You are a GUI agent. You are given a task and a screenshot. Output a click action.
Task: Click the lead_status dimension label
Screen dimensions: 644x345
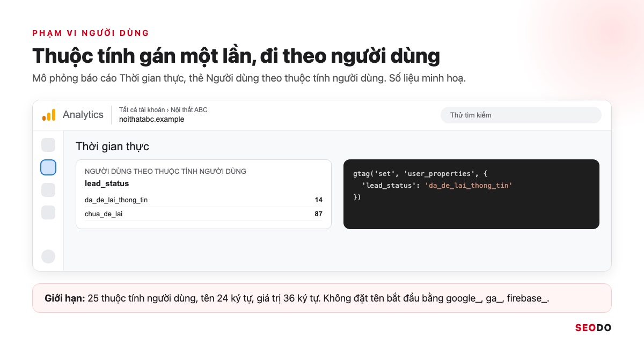107,183
